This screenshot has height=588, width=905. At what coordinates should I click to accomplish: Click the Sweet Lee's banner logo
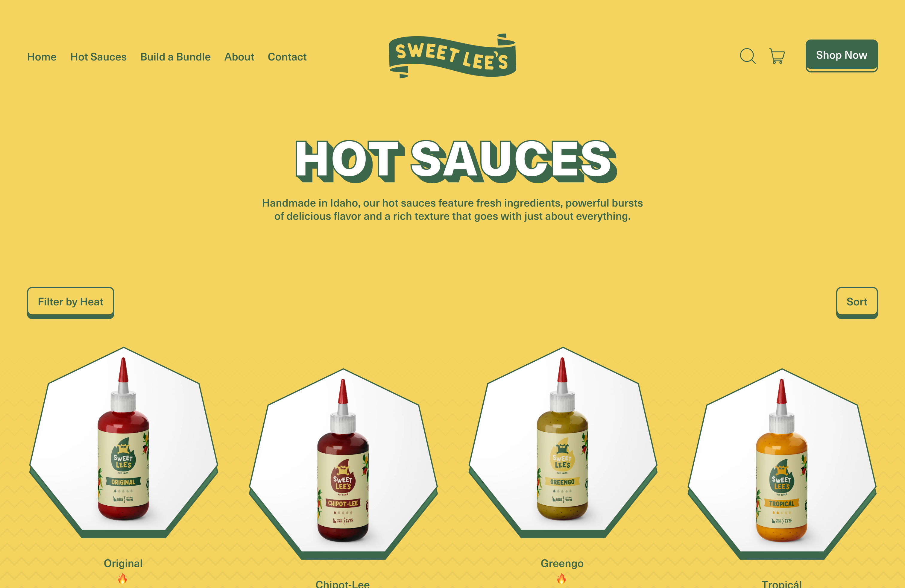(452, 56)
